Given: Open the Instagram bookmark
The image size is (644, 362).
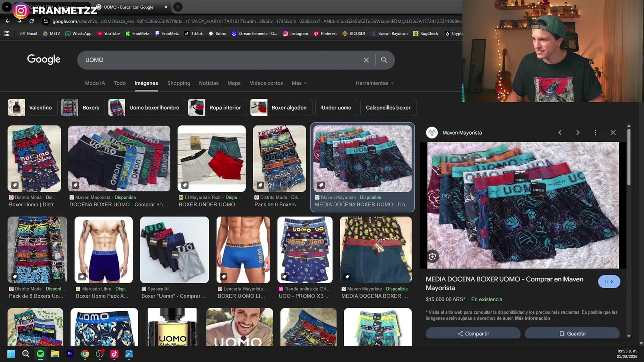Looking at the screenshot, I should click(295, 34).
